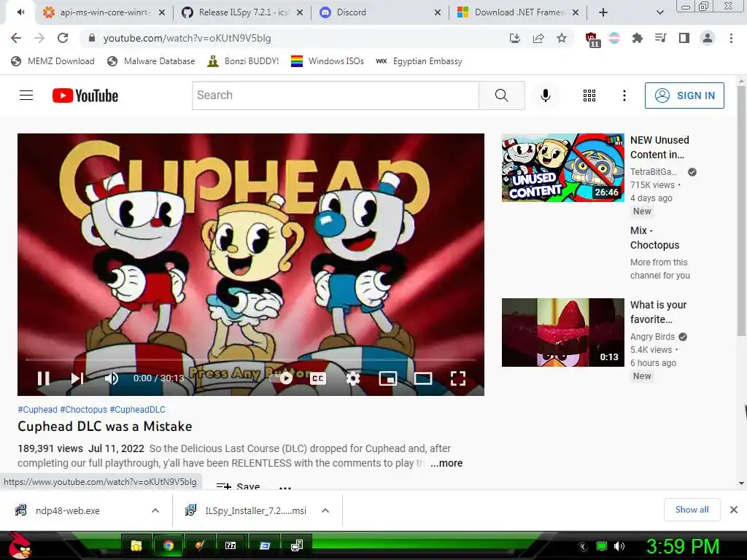The width and height of the screenshot is (747, 560).
Task: Mute the video volume
Action: point(111,378)
